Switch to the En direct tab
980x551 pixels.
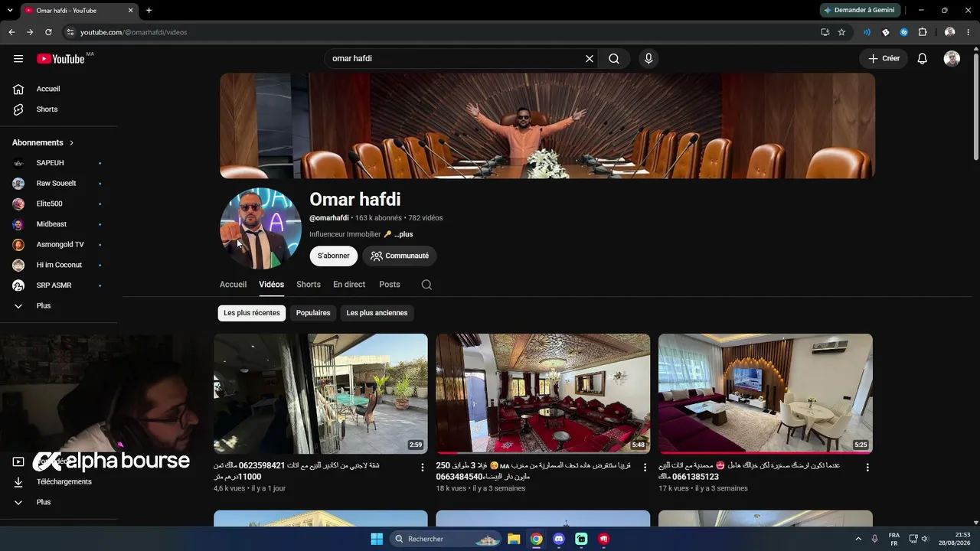coord(349,285)
